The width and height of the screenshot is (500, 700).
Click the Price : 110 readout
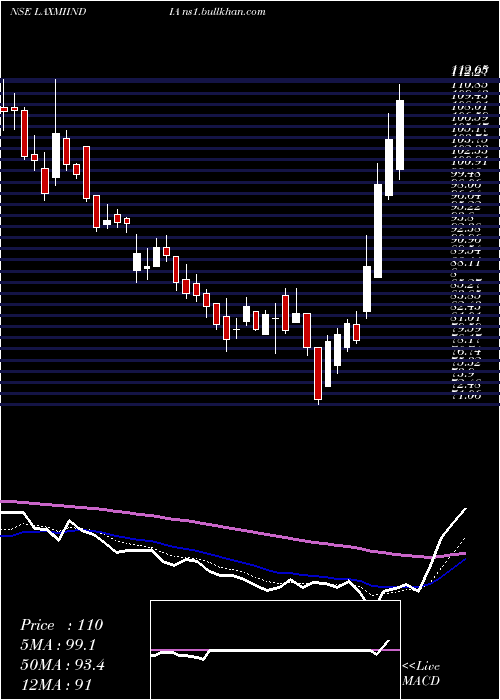[x=62, y=625]
